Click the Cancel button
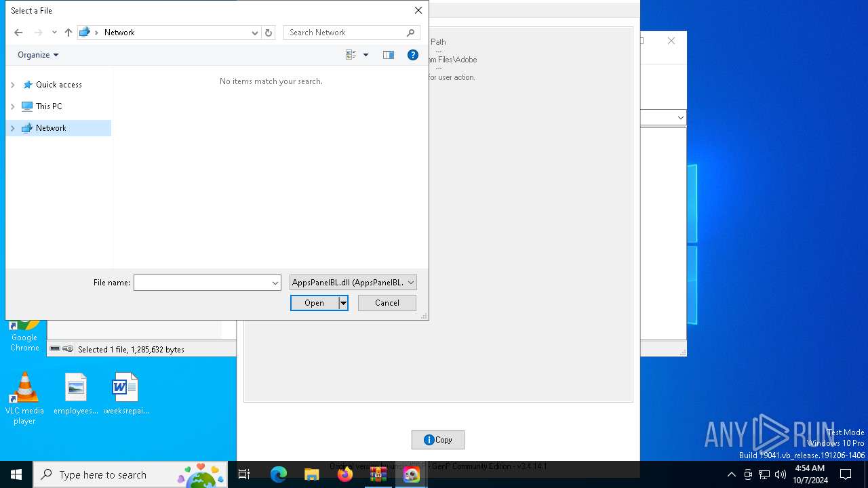The image size is (868, 488). pos(387,303)
